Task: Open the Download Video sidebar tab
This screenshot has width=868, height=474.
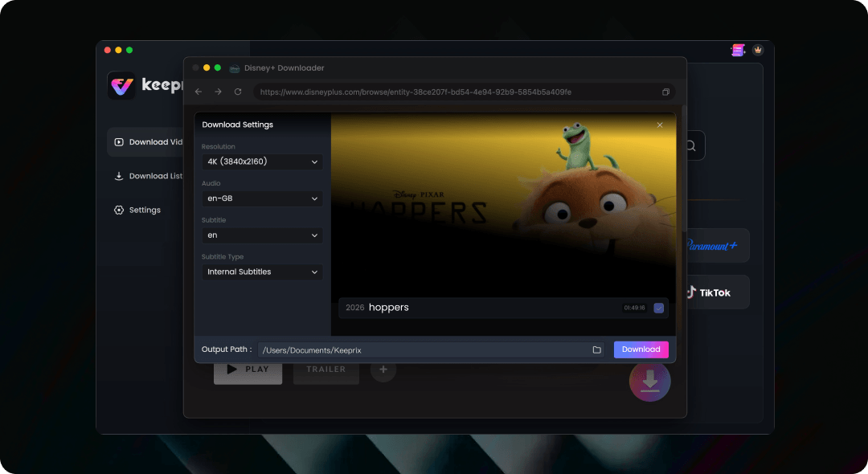Action: (x=145, y=142)
